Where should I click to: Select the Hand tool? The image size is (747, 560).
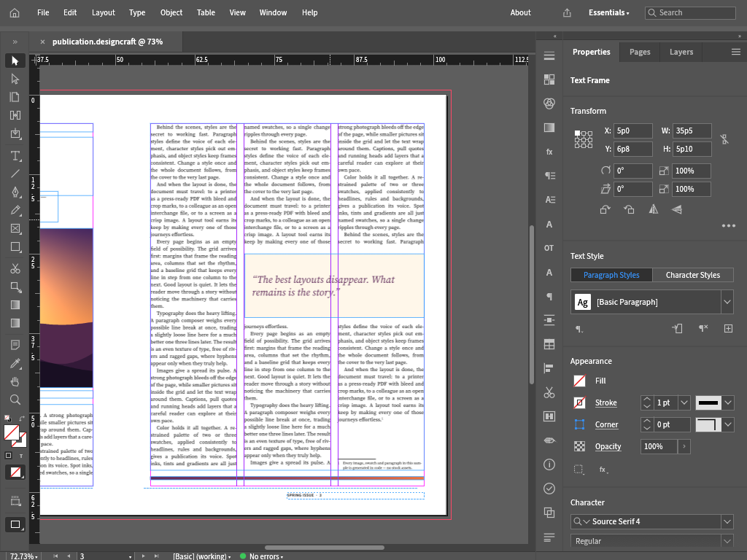coord(15,381)
